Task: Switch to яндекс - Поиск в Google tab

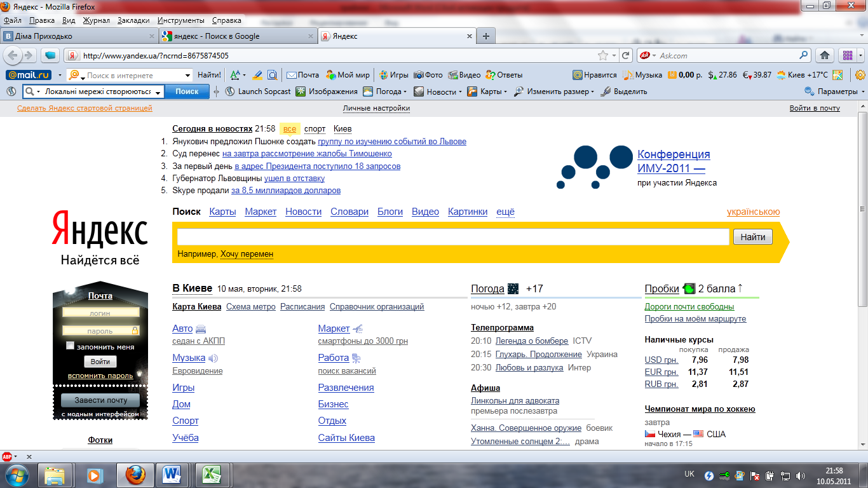Action: click(238, 36)
